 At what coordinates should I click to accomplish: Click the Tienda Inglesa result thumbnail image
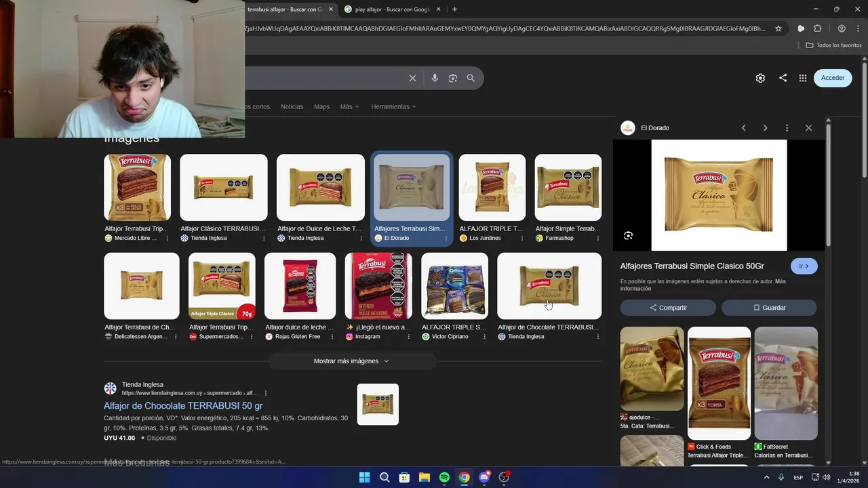coord(378,405)
